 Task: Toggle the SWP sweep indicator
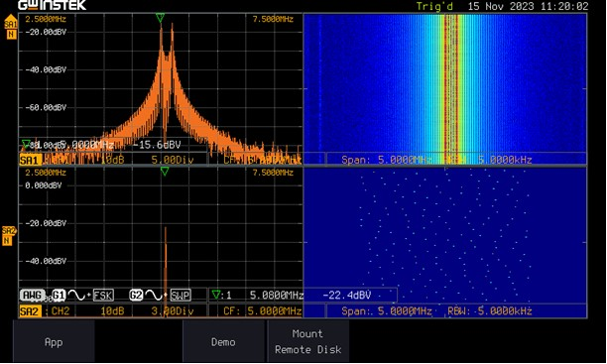[181, 296]
